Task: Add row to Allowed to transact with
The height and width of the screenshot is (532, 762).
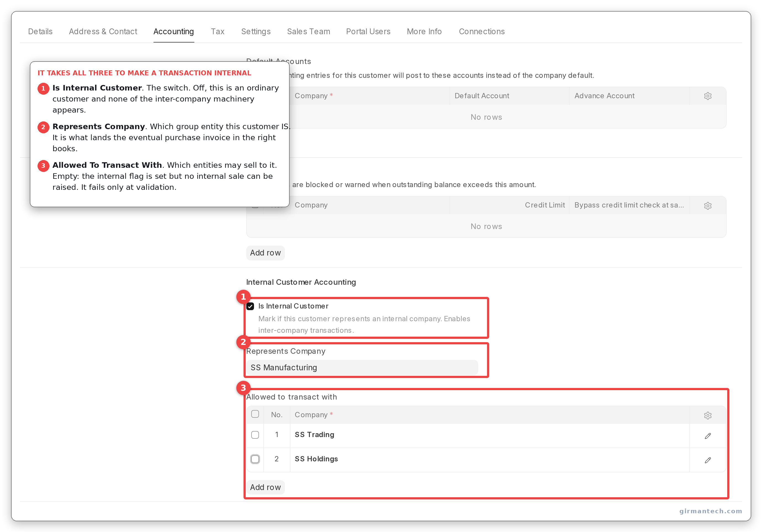Action: [266, 487]
